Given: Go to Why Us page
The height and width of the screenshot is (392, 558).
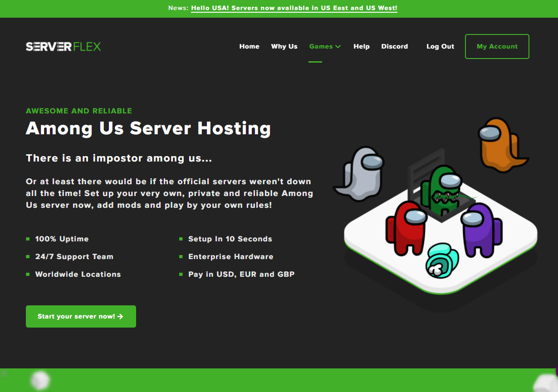Looking at the screenshot, I should click(284, 46).
